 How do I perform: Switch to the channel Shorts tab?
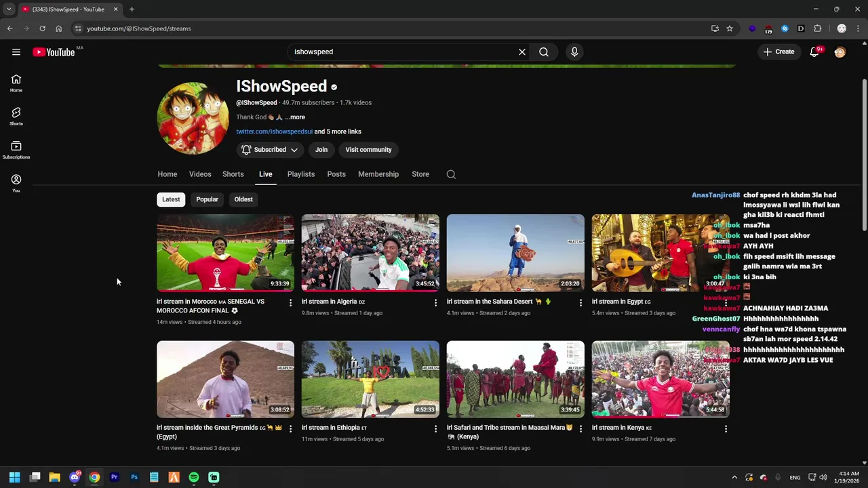[233, 174]
